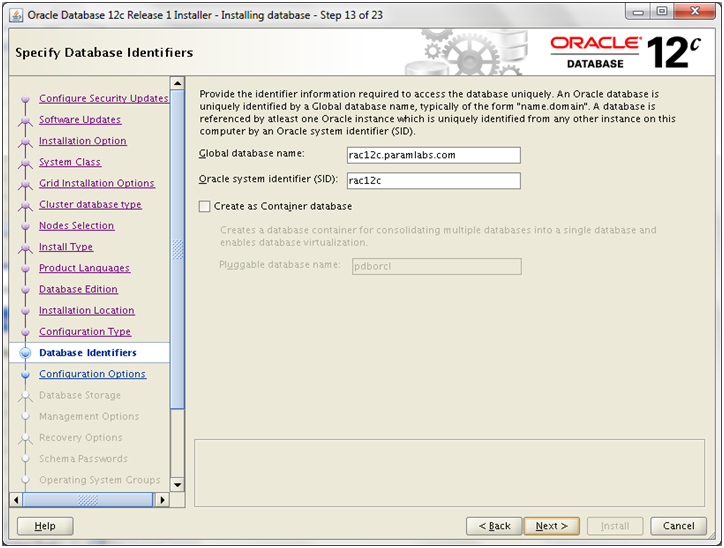Click the step marker beside Database Edition
This screenshot has height=548, width=724.
25,290
